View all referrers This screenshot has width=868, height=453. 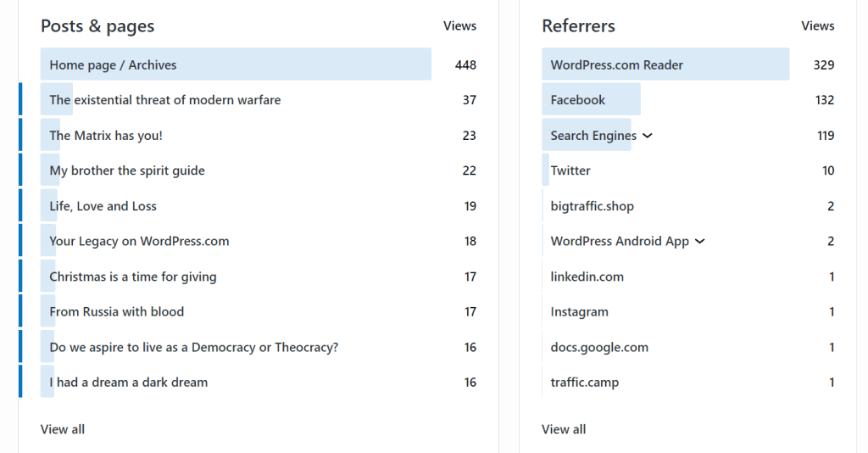[564, 429]
